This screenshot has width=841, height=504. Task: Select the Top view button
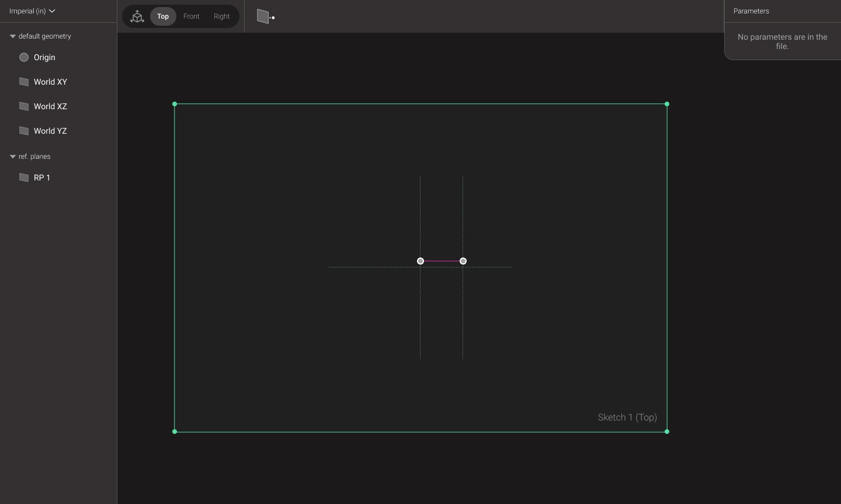[163, 16]
